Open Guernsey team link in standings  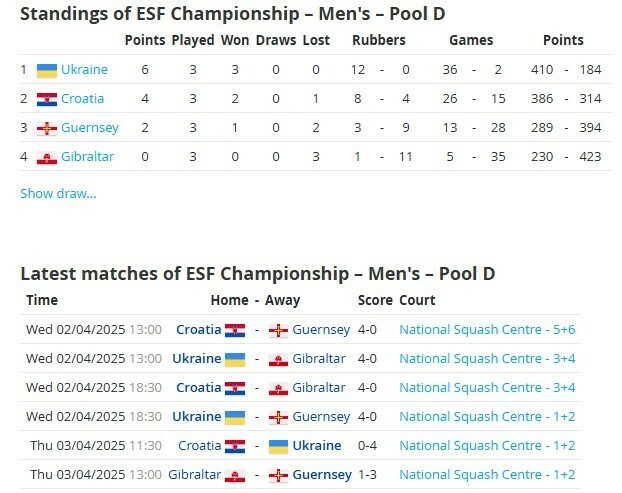tap(90, 128)
